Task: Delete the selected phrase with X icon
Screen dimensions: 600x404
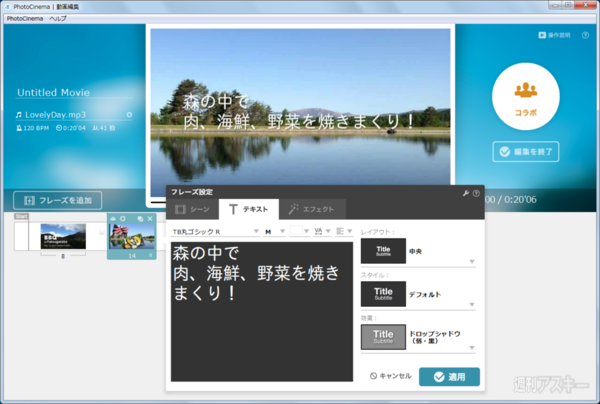Action: [x=150, y=218]
